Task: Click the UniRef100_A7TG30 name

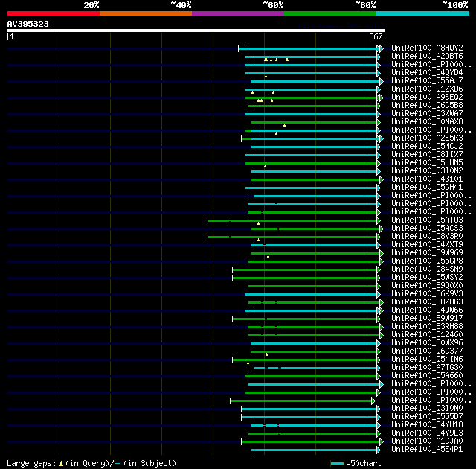Action: pos(427,368)
